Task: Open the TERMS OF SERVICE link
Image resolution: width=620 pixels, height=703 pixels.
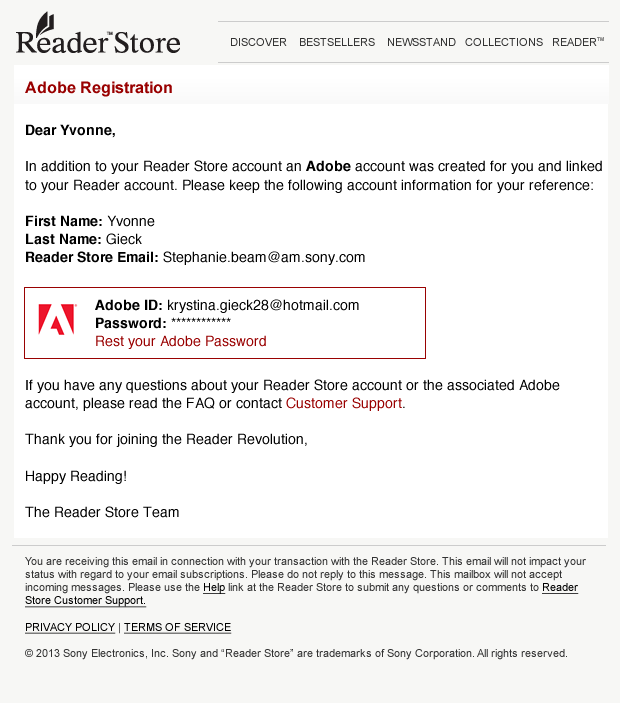Action: [x=177, y=627]
